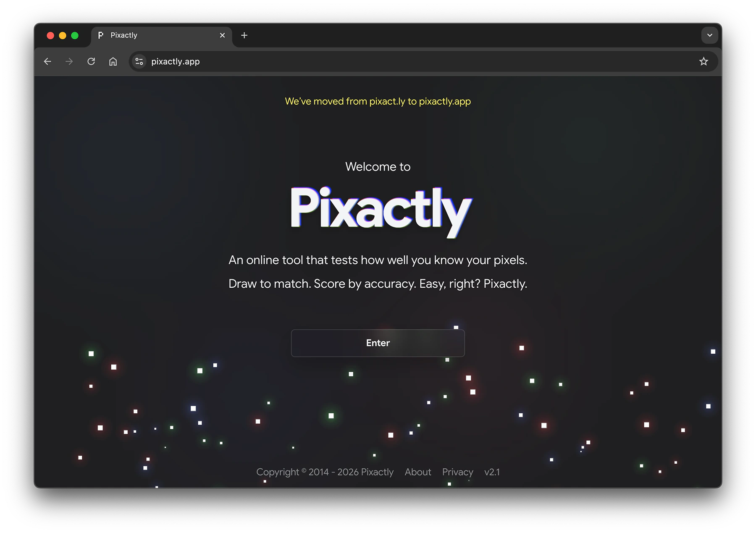Click the 'Draw to match' tagline sentence
This screenshot has width=756, height=533.
[378, 284]
